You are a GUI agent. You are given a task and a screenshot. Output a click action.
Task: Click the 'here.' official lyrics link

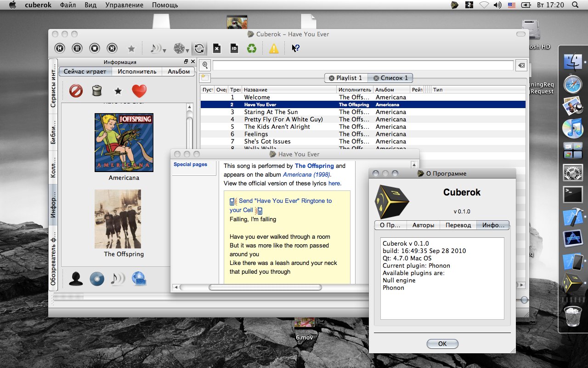335,183
